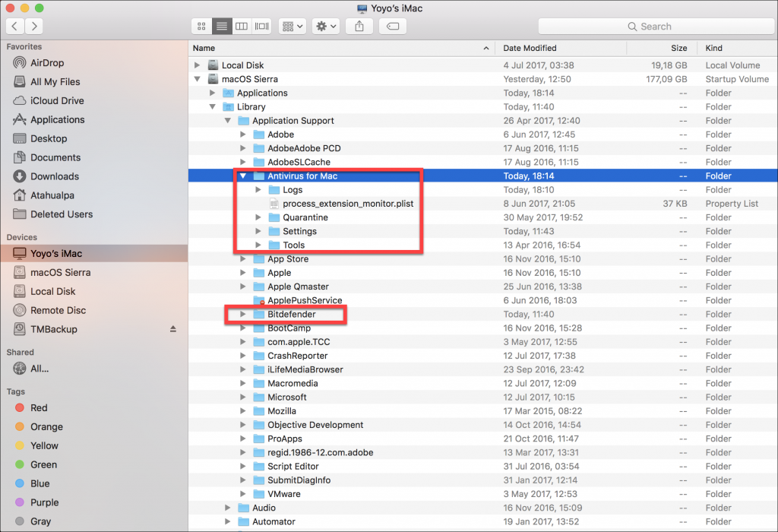Open Documents in the sidebar

(x=55, y=157)
